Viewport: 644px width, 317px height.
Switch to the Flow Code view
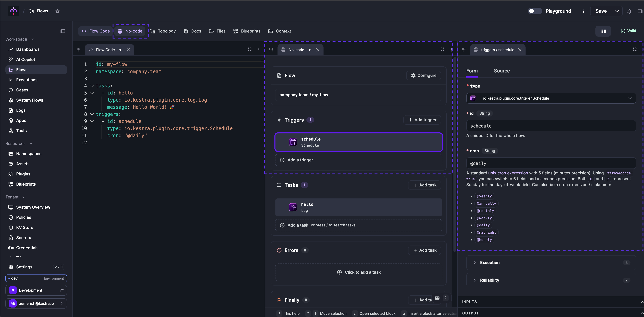(x=95, y=31)
